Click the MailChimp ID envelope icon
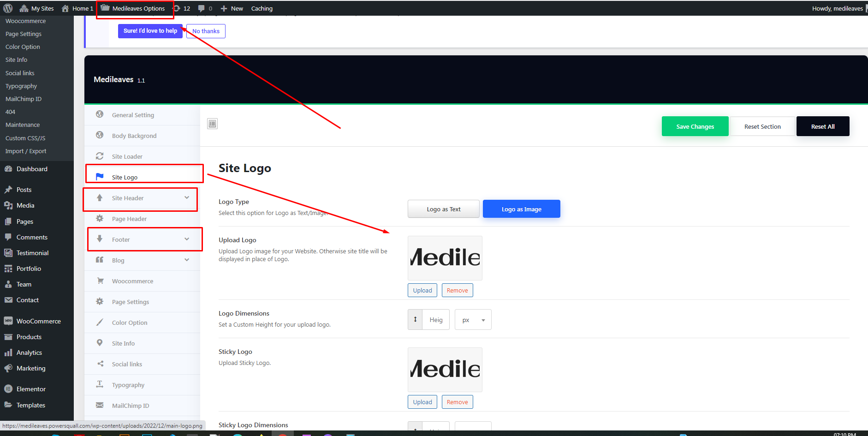This screenshot has width=868, height=436. pyautogui.click(x=100, y=405)
